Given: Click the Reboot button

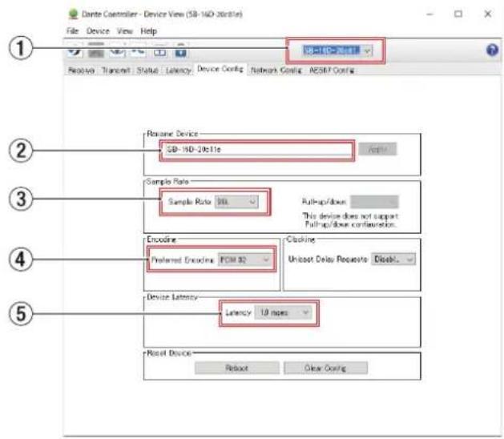Looking at the screenshot, I should (237, 368).
